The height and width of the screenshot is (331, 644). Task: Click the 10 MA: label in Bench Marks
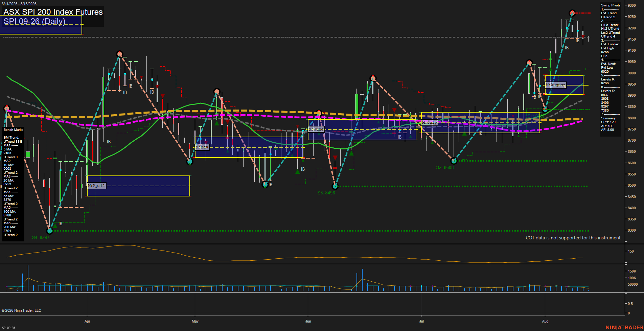coord(9,165)
